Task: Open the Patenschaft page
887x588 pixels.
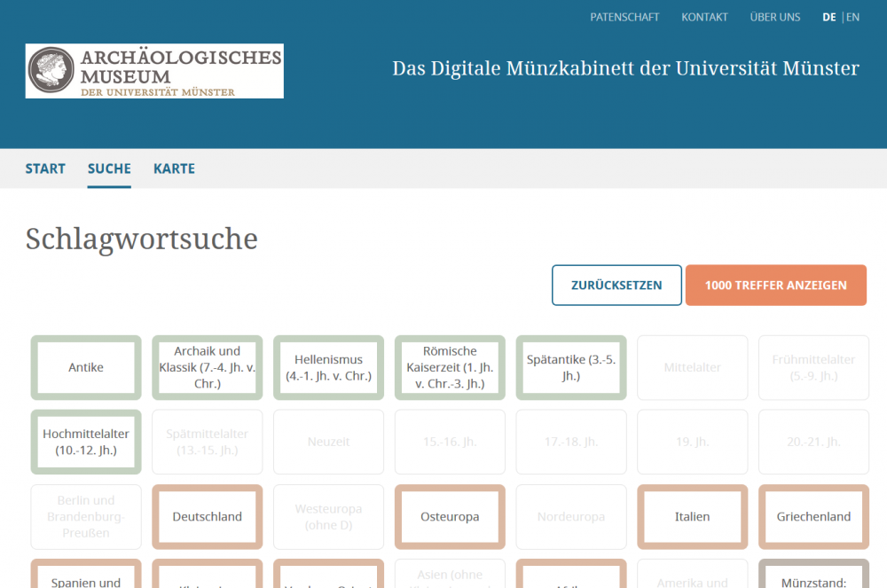Action: point(624,17)
